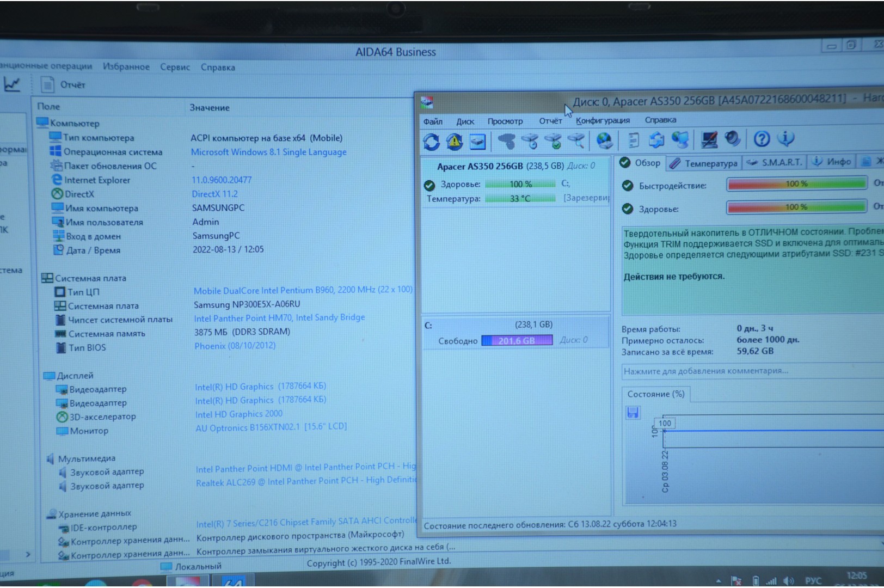Viewport: 884px width, 588px height.
Task: Select the Мультимедиа group row
Action: (x=81, y=458)
